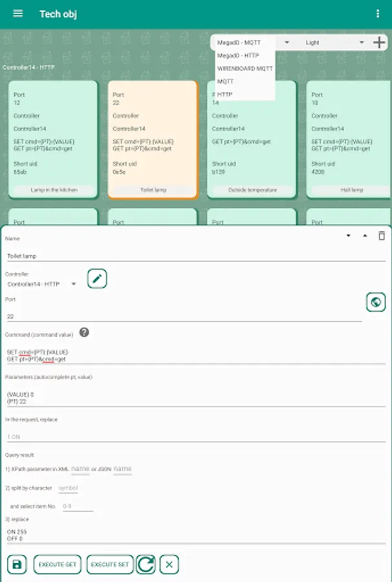This screenshot has height=582, width=392.
Task: Choose HTTP option from list
Action: click(245, 94)
